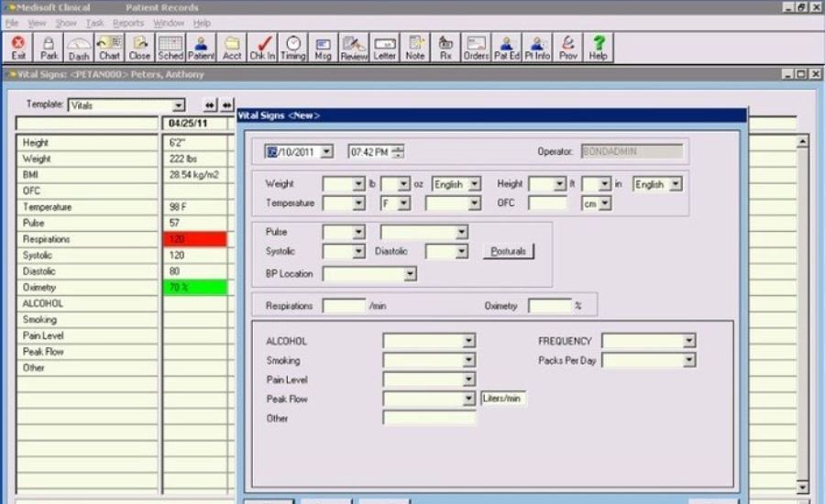Viewport: 825px width, 504px height.
Task: Open the ALCOHOL dropdown
Action: [x=468, y=341]
